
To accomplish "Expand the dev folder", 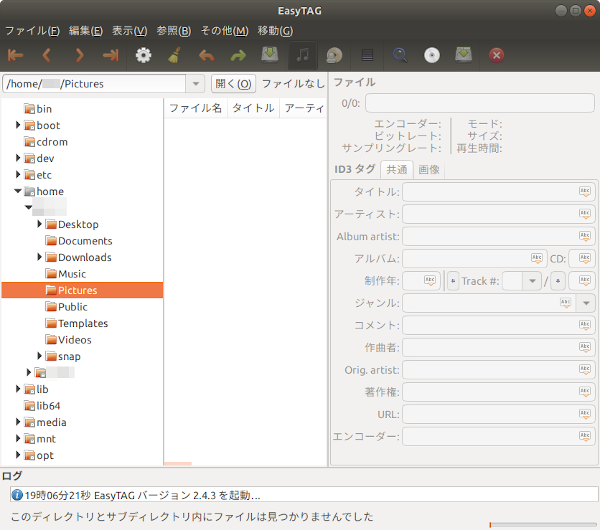I will (18, 158).
